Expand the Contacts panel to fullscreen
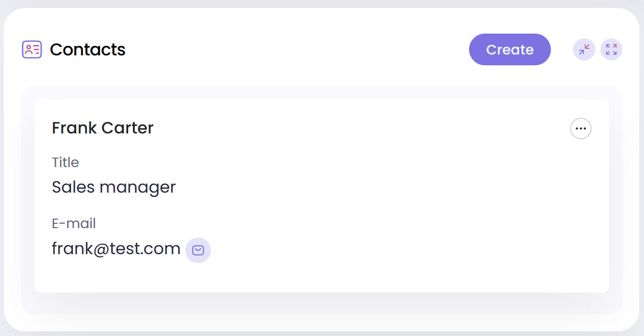 pos(611,50)
